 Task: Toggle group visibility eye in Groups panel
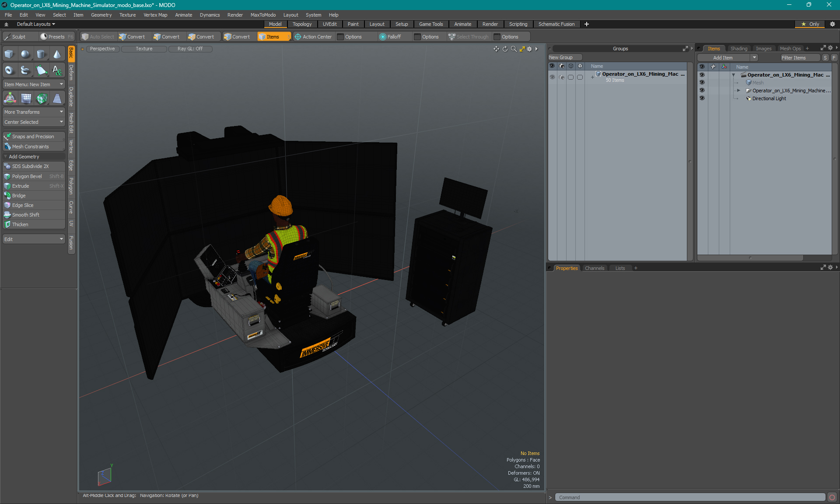point(552,77)
